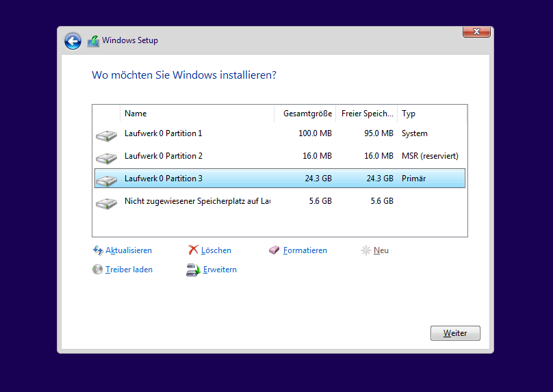The width and height of the screenshot is (553, 392).
Task: Select Laufwerk 0 Partition 1
Action: tap(280, 133)
